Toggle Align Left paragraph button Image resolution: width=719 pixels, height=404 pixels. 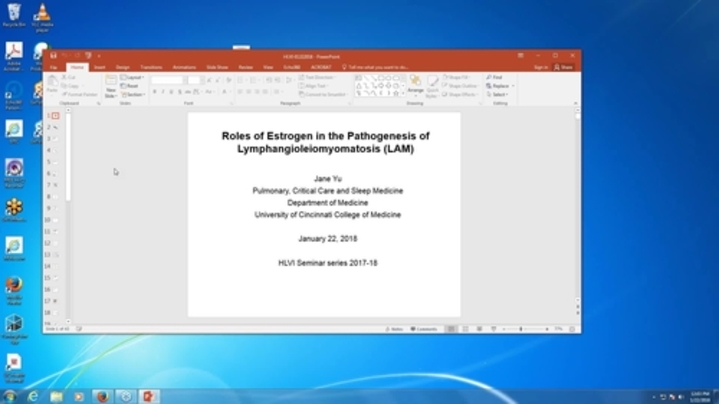pyautogui.click(x=240, y=92)
